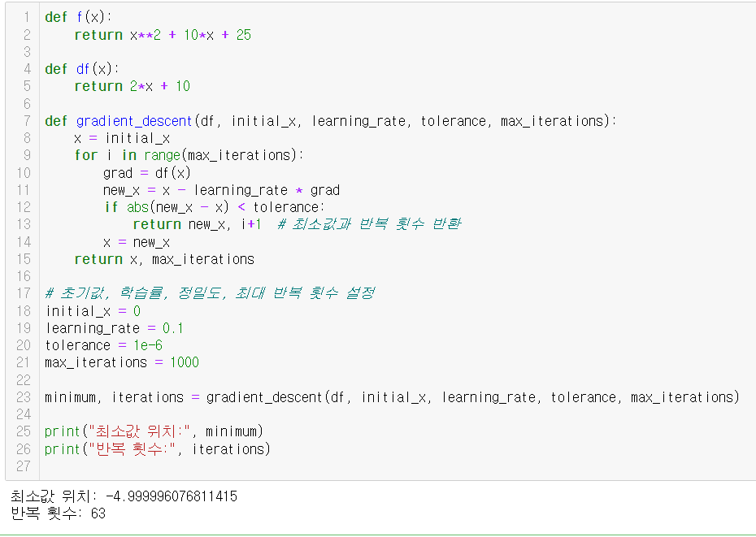Image resolution: width=756 pixels, height=537 pixels.
Task: Click 'initial_x = 0' on line 18
Action: [93, 311]
